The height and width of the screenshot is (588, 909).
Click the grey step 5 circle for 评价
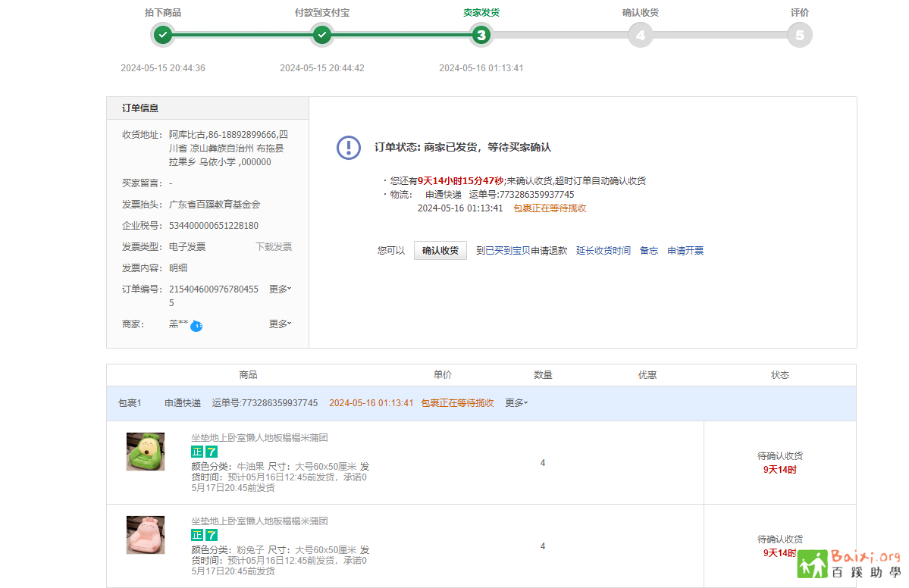click(799, 35)
